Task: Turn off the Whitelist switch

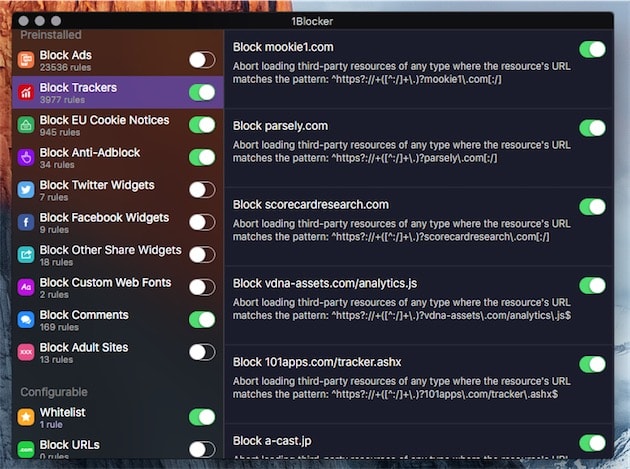Action: coord(202,417)
